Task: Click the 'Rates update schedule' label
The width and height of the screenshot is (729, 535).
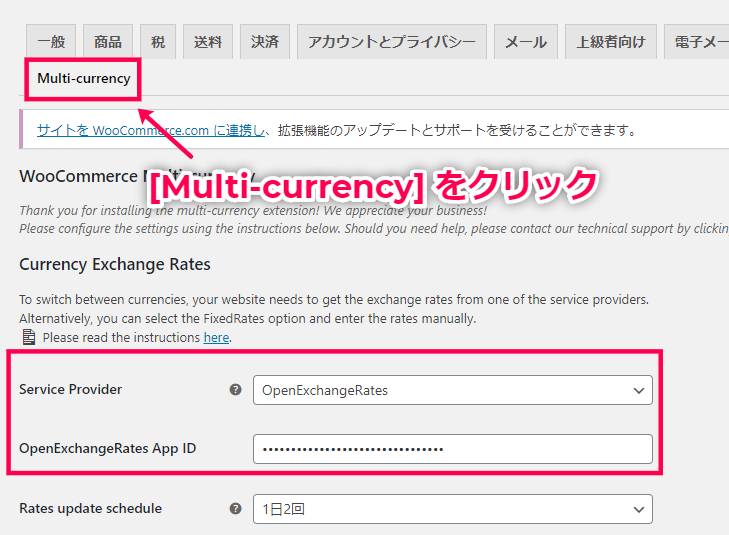Action: tap(90, 509)
